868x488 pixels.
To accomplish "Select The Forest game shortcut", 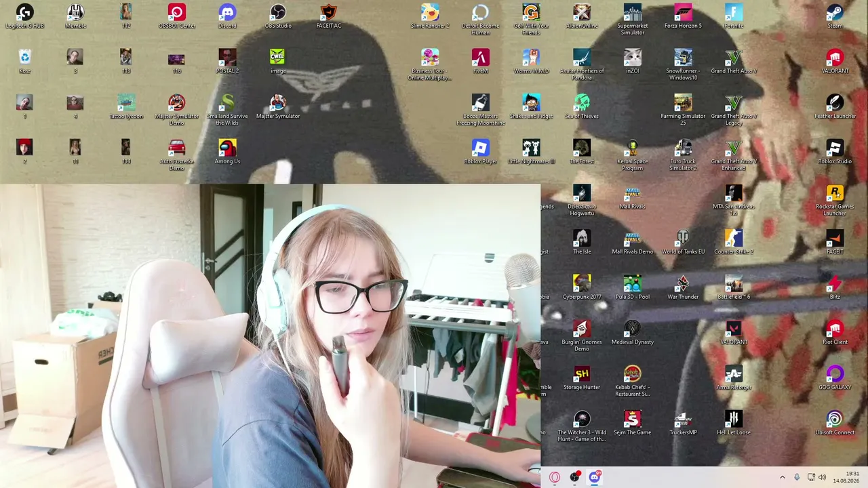I will click(582, 152).
